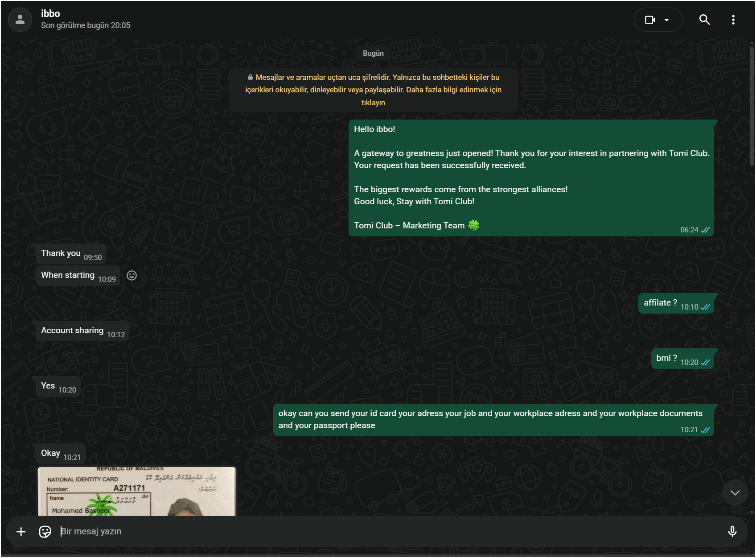Select the "Yes" reply message
756x558 pixels.
[x=58, y=386]
